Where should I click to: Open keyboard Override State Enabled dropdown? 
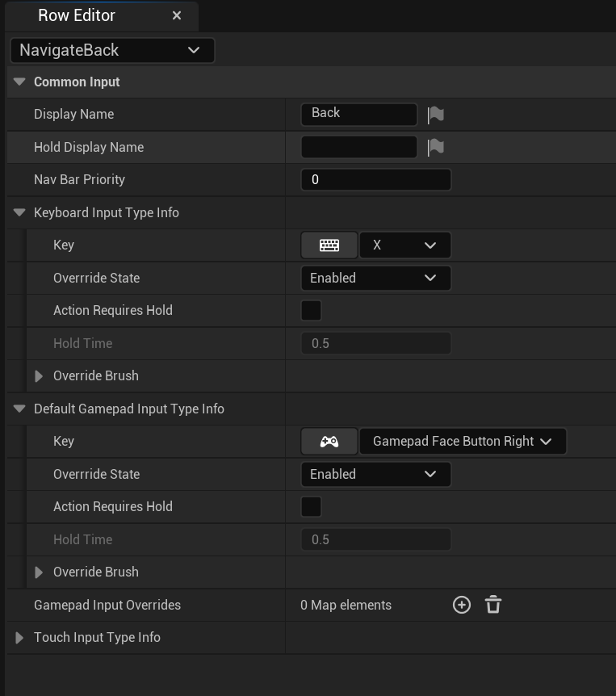pyautogui.click(x=375, y=278)
